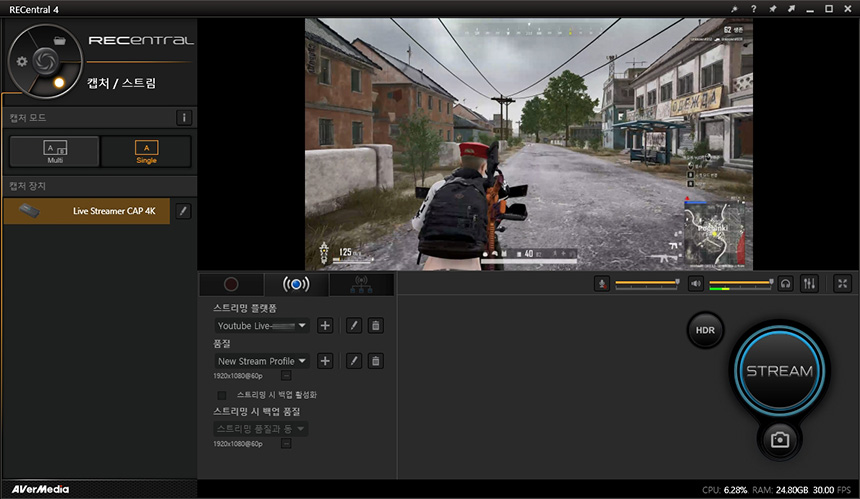
Task: Enter fullscreen preview
Action: pyautogui.click(x=842, y=284)
